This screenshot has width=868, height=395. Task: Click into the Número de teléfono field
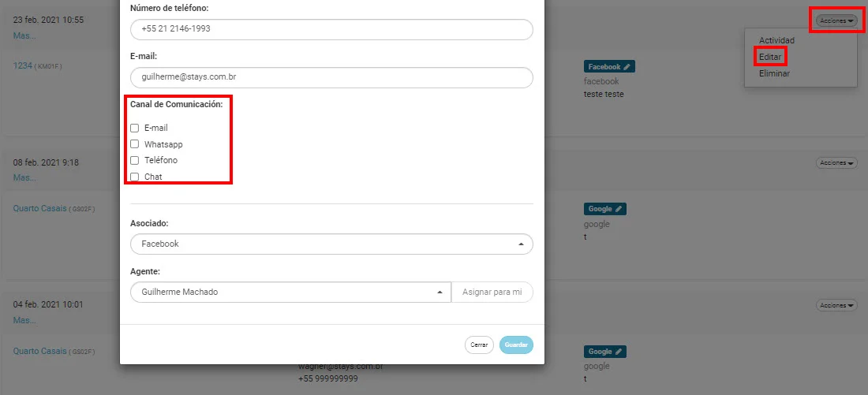point(331,29)
